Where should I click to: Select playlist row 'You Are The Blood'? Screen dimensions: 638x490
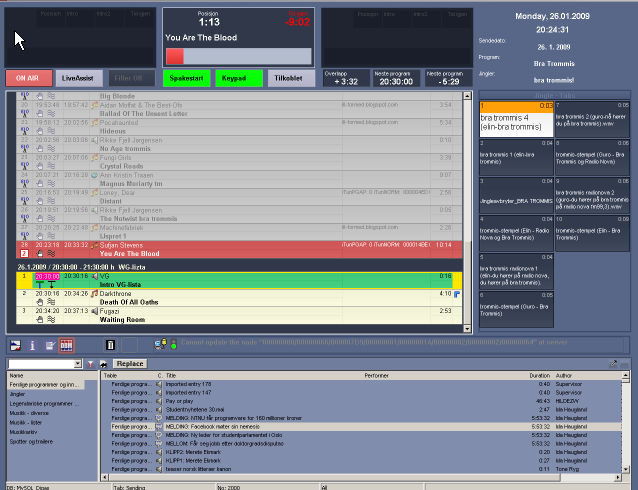pyautogui.click(x=239, y=249)
